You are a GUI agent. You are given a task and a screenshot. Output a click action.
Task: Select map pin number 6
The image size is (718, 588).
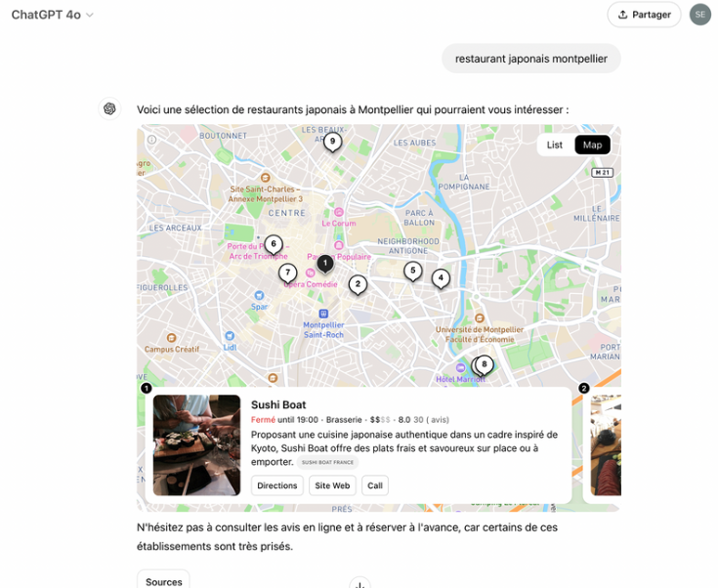pos(274,244)
